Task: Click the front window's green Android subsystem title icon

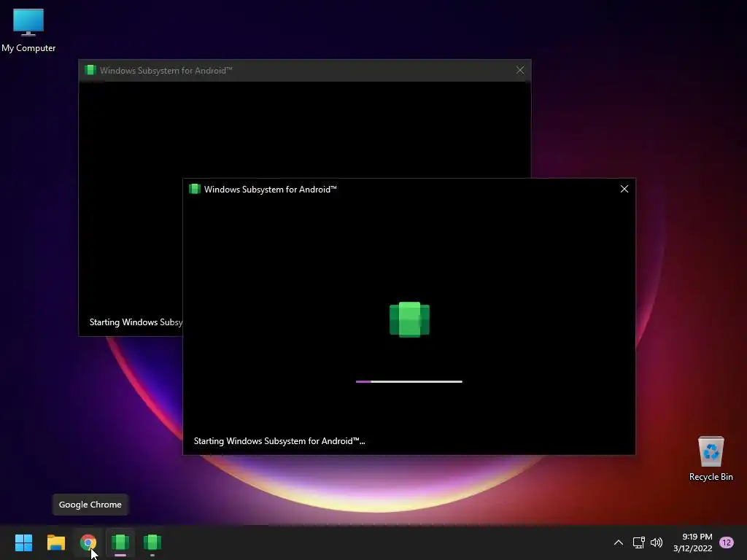Action: pyautogui.click(x=194, y=189)
